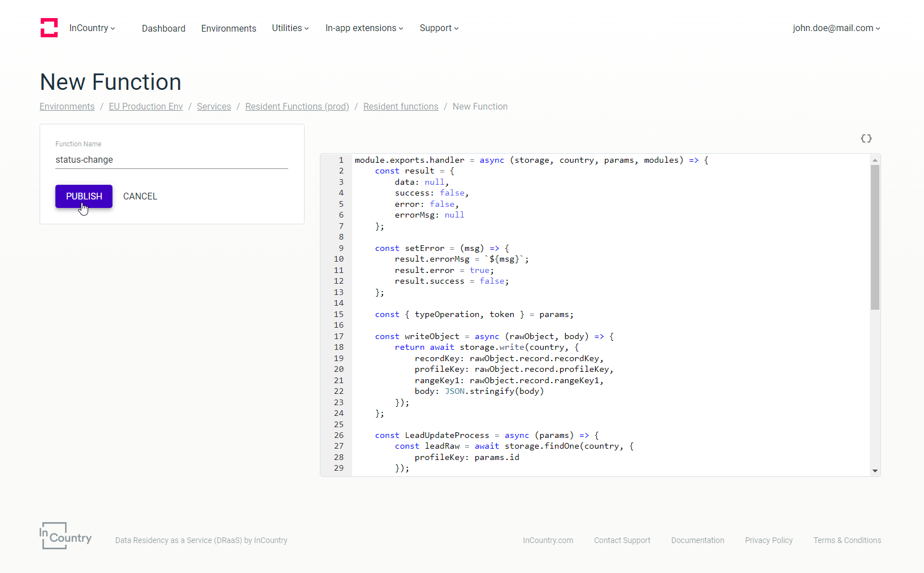Open the Utilities dropdown menu

point(290,28)
